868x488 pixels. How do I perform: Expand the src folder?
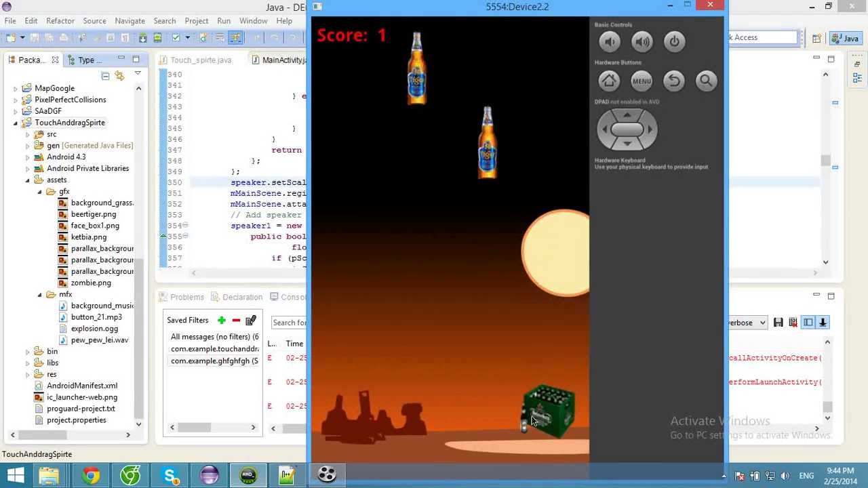(28, 134)
